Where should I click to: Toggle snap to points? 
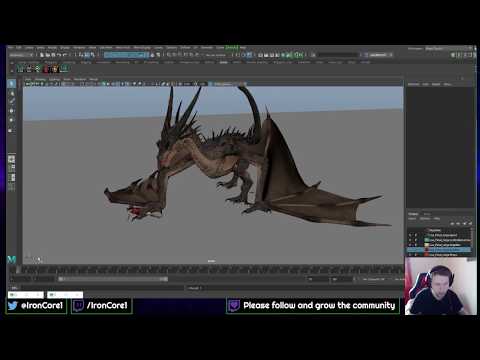[x=181, y=54]
